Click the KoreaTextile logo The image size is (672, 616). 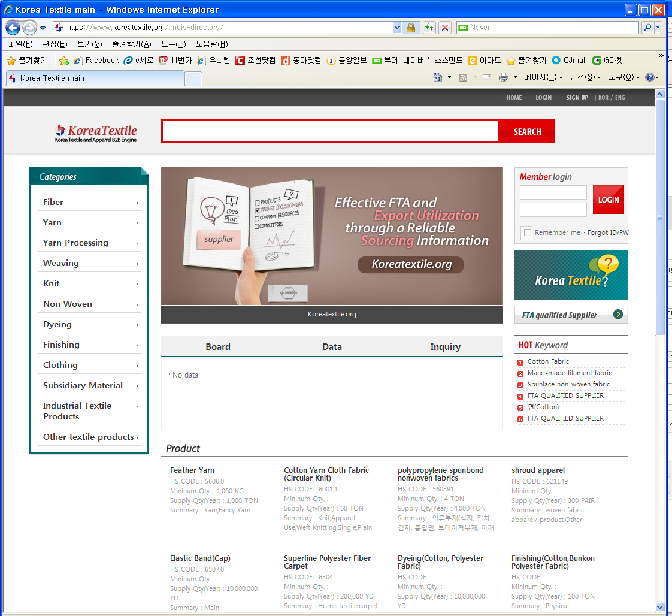(x=96, y=133)
